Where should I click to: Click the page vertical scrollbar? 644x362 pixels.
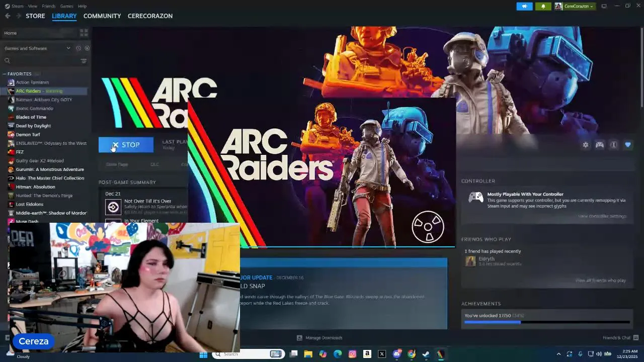click(x=641, y=67)
